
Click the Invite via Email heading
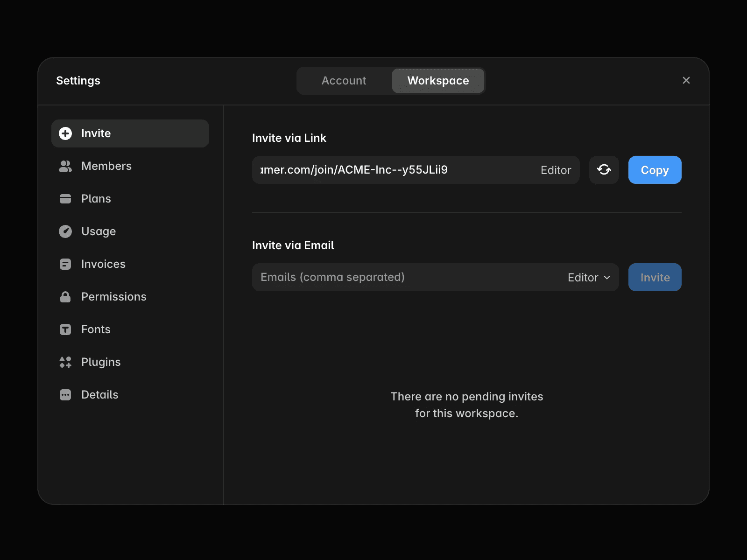293,245
